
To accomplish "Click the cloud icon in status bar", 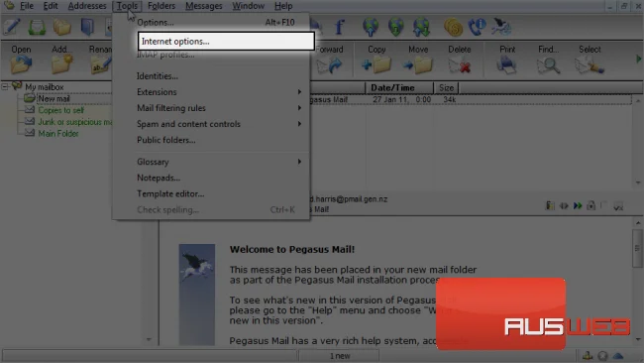I will pyautogui.click(x=617, y=356).
